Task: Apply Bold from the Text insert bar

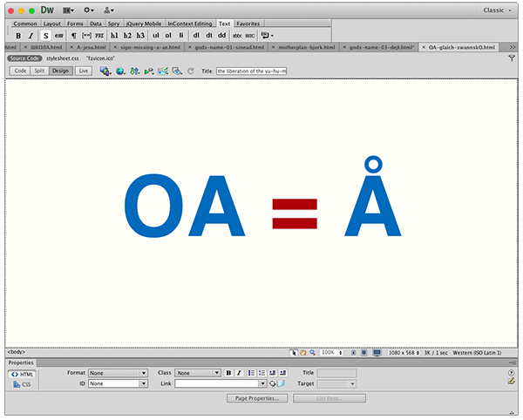Action: pyautogui.click(x=18, y=36)
